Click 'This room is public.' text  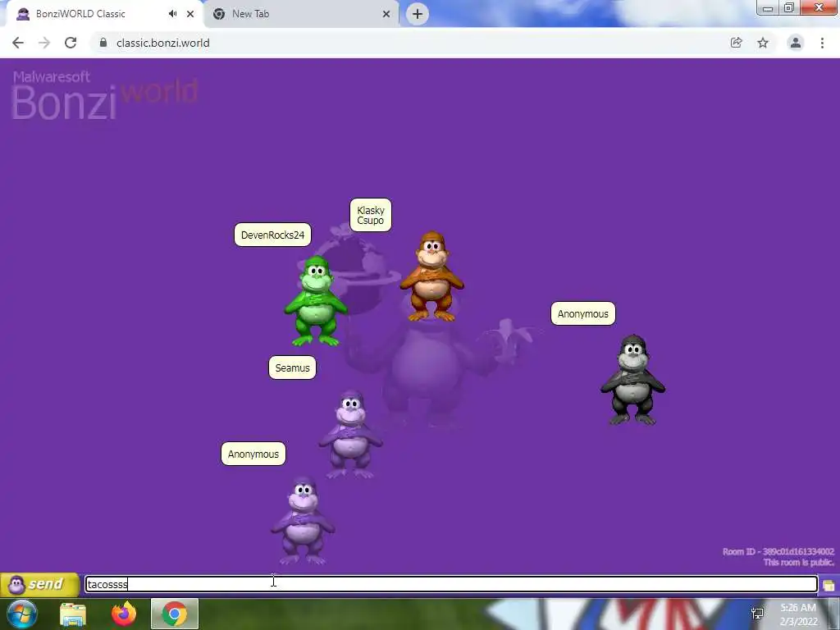[x=798, y=562]
